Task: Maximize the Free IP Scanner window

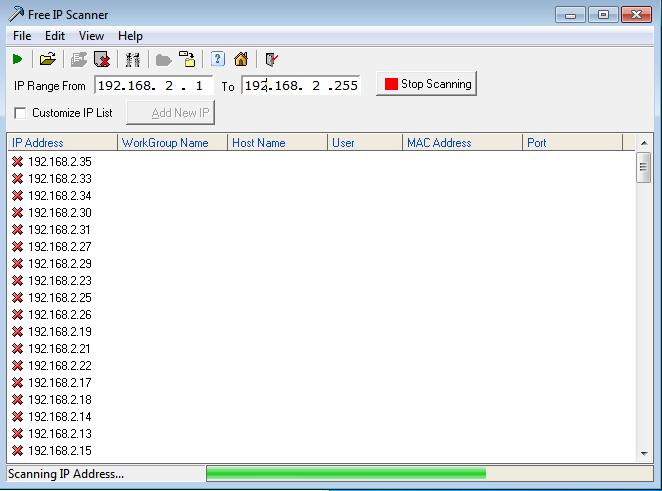Action: [603, 15]
